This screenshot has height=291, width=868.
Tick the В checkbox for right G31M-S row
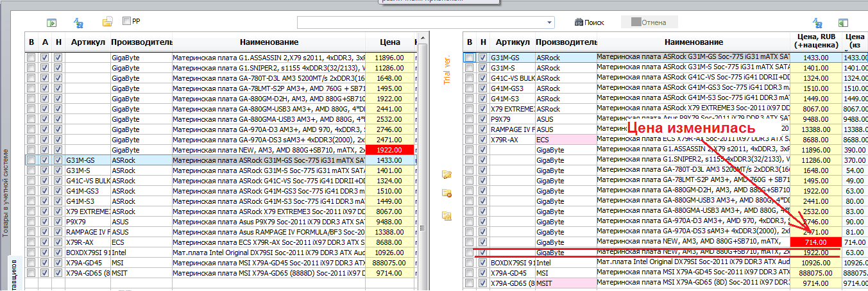point(470,67)
